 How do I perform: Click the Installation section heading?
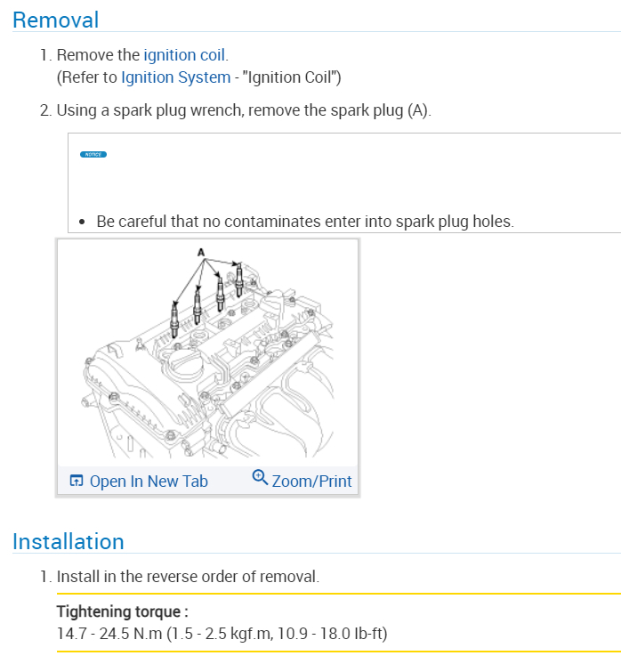pos(69,541)
